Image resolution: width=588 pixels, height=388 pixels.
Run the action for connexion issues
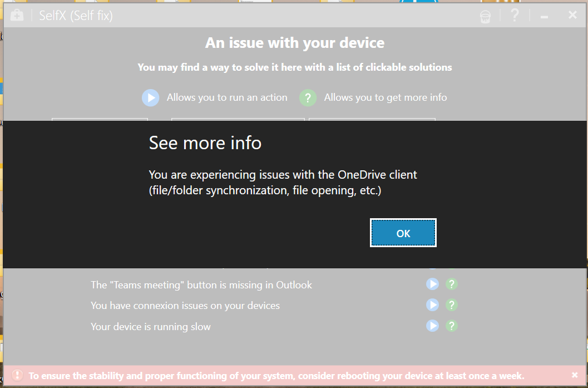[432, 304]
